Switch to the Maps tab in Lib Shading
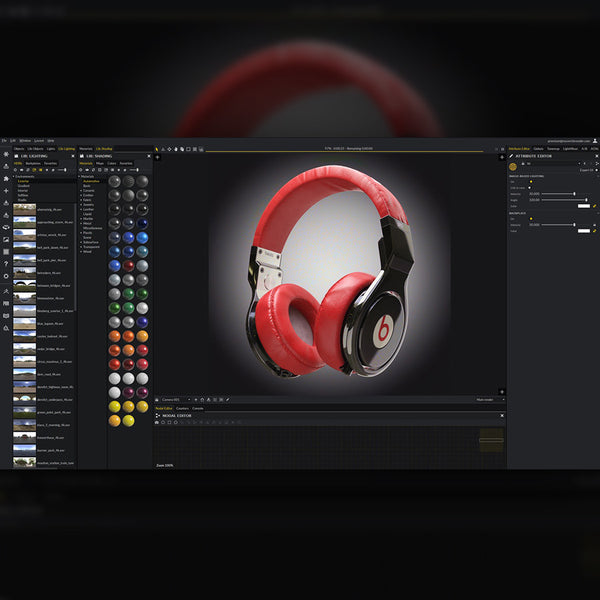The image size is (600, 600). coord(100,163)
